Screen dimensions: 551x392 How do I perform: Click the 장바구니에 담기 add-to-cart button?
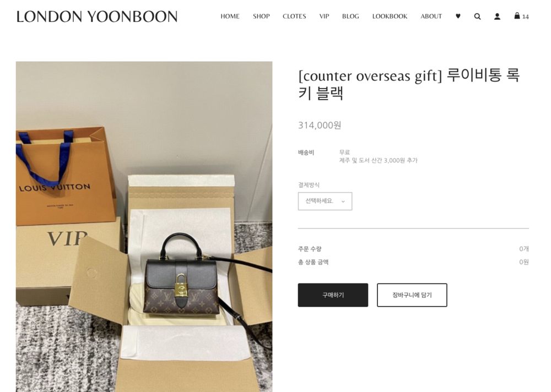(x=412, y=295)
